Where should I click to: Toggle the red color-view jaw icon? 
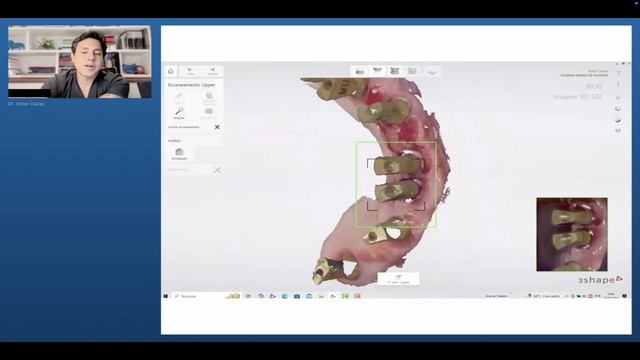coord(618,109)
